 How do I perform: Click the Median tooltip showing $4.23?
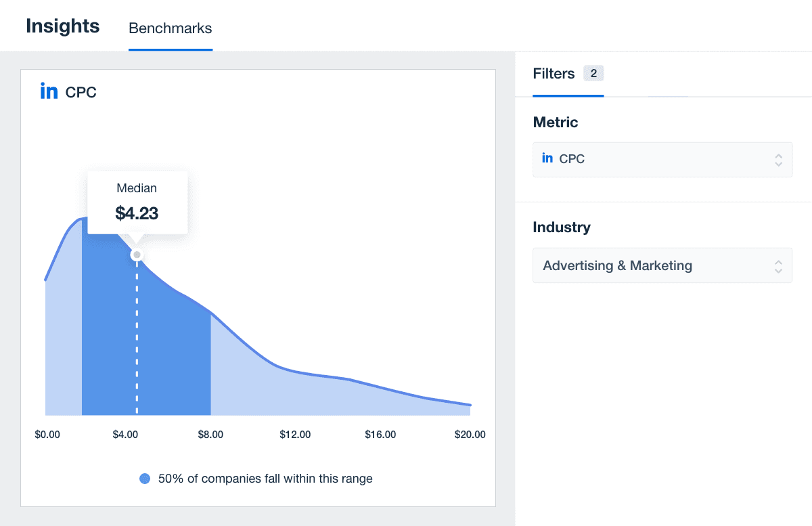[x=137, y=202]
